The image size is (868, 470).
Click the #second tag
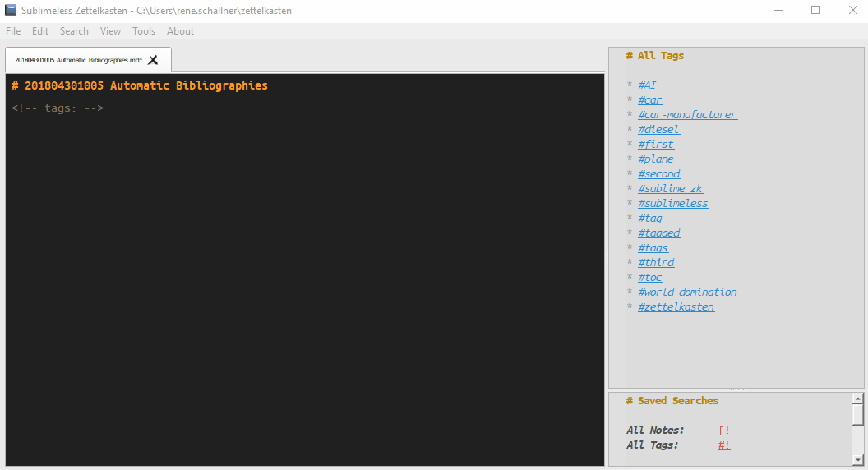tap(658, 174)
